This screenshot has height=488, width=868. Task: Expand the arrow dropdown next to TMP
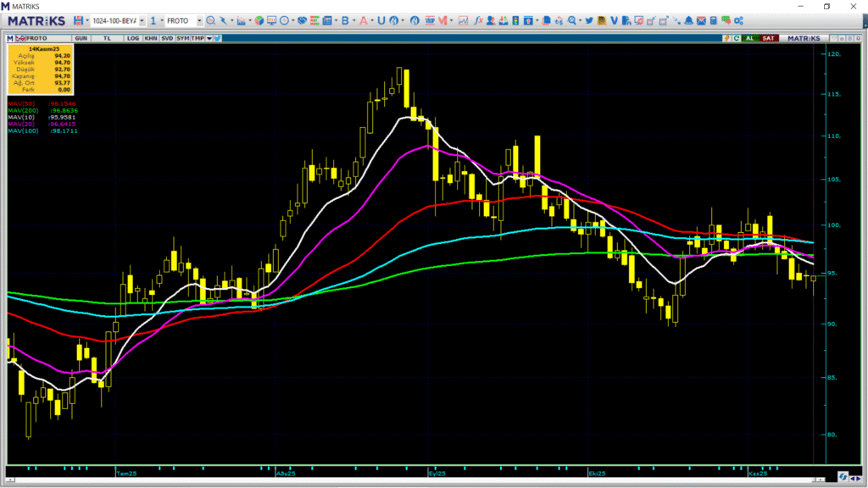point(209,38)
